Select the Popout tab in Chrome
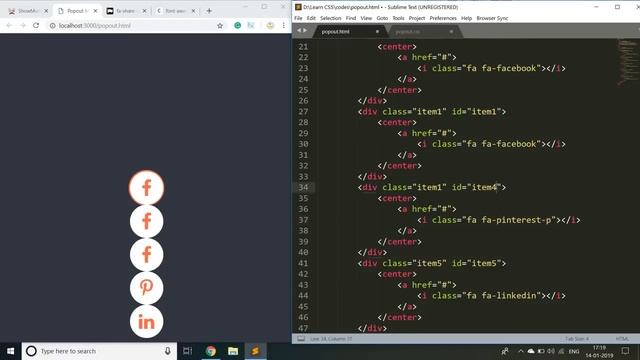 point(78,11)
